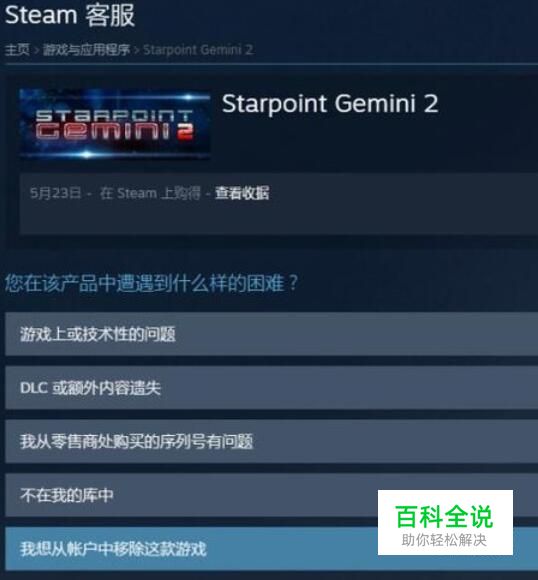Click the Starpoint Gemini 2 game banner image
Image resolution: width=538 pixels, height=580 pixels.
click(115, 124)
